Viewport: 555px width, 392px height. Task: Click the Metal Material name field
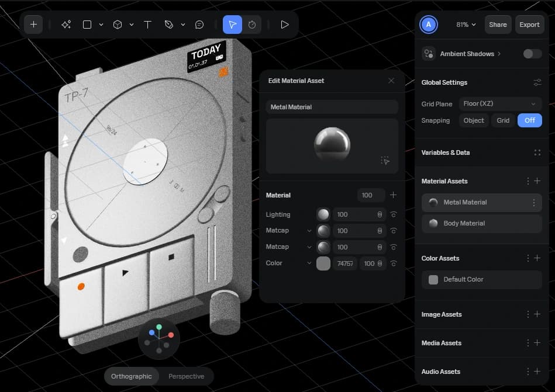(332, 107)
